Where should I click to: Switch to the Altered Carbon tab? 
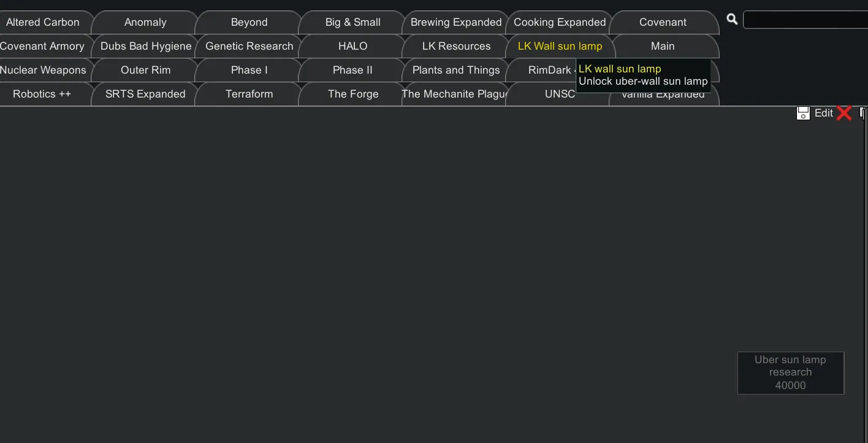43,23
